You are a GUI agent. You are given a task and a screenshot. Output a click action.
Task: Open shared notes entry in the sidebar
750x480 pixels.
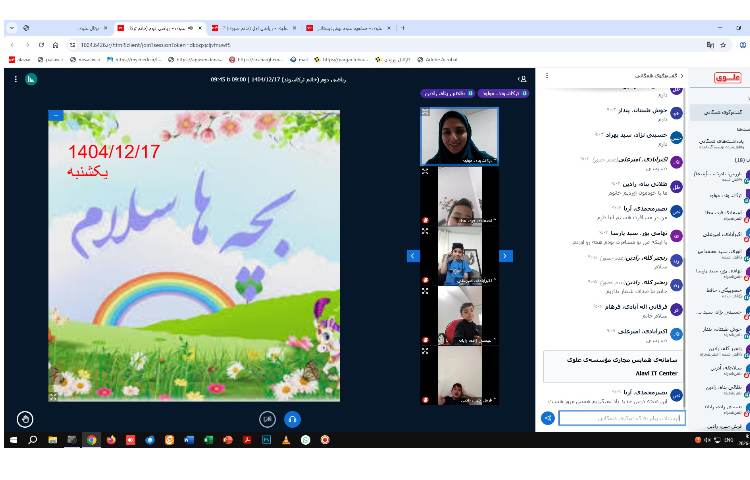pos(722,143)
